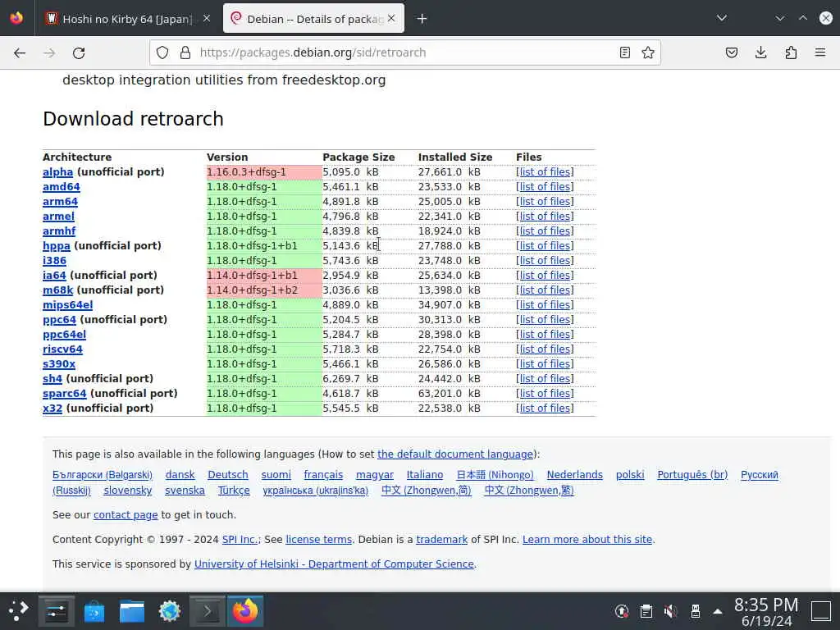Viewport: 840px width, 630px height.
Task: Reload the current page
Action: click(79, 52)
